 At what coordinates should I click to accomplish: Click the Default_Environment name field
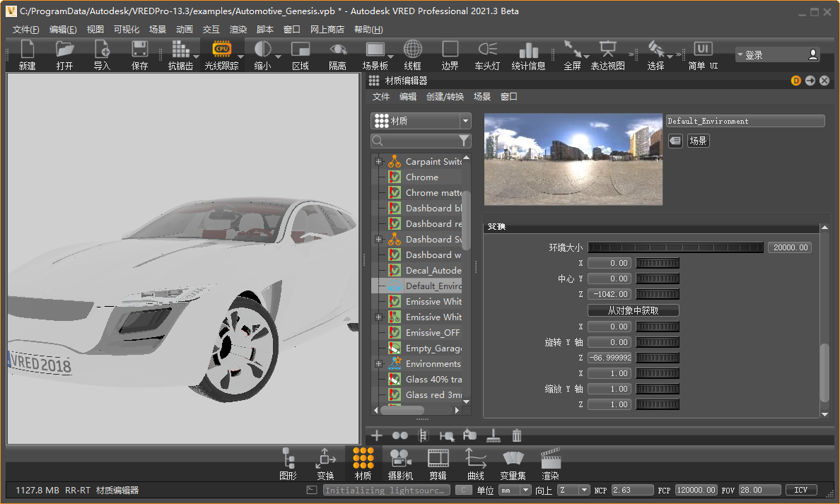coord(745,121)
